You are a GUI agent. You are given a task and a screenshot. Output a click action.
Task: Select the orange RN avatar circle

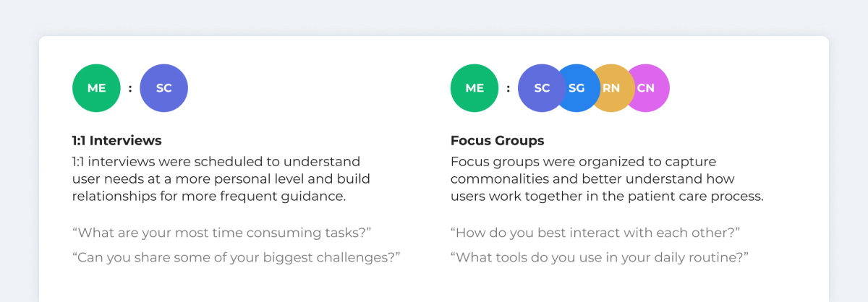(x=613, y=88)
